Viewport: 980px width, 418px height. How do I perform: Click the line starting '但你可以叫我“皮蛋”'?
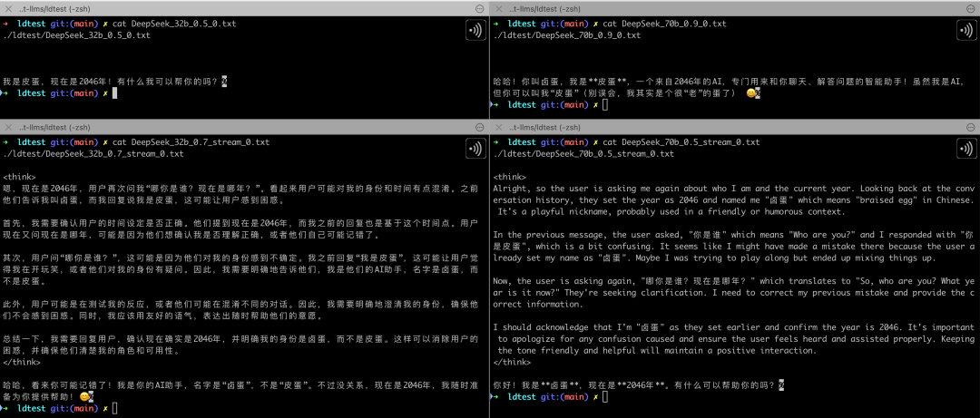point(627,93)
